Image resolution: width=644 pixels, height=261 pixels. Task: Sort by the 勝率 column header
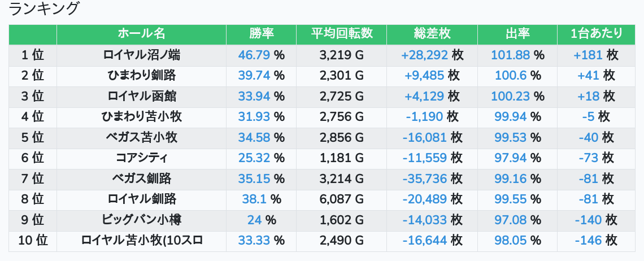click(x=262, y=34)
